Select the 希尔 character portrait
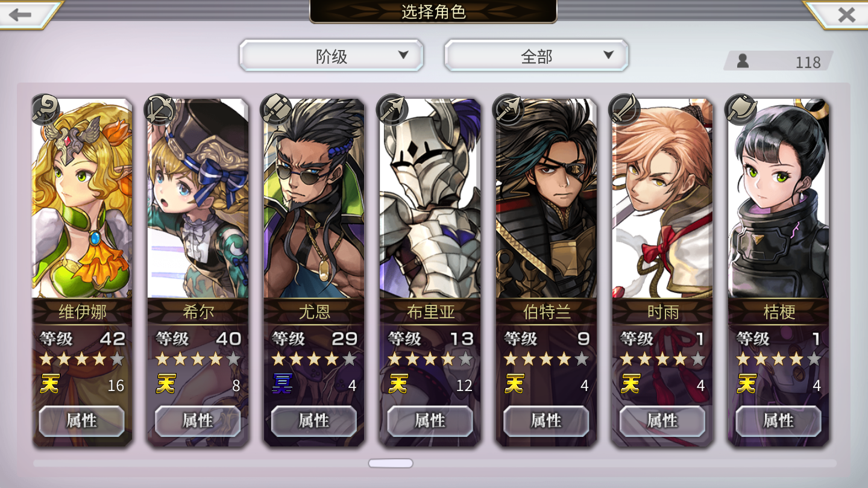Screen dimensions: 868x488 [198, 198]
